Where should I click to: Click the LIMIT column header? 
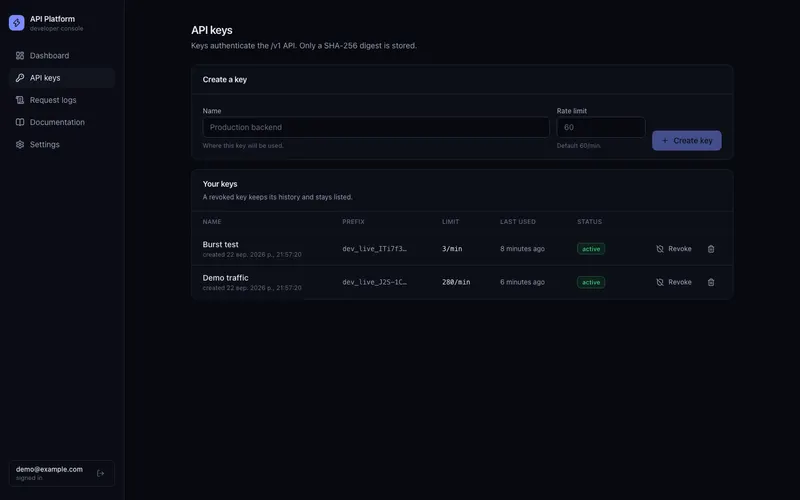tap(451, 222)
